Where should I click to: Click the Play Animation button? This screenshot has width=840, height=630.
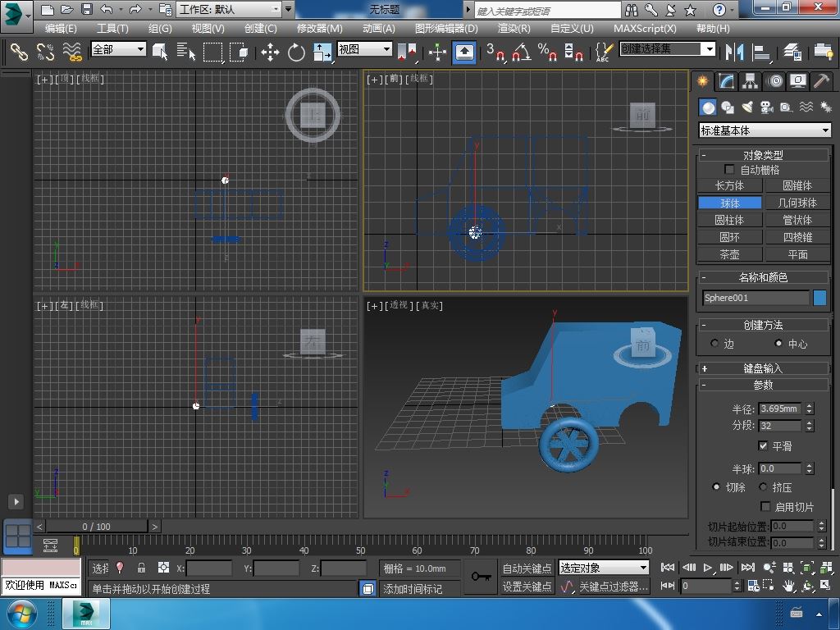[708, 568]
